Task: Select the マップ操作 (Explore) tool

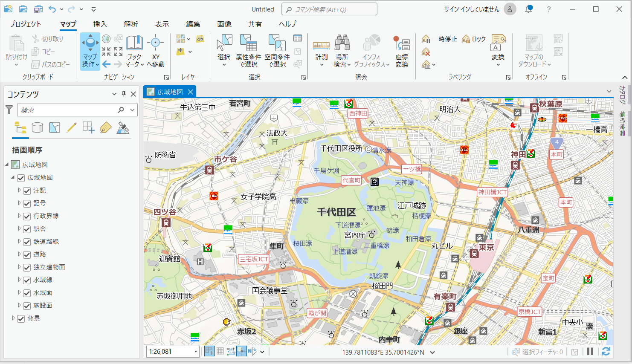Action: click(90, 43)
